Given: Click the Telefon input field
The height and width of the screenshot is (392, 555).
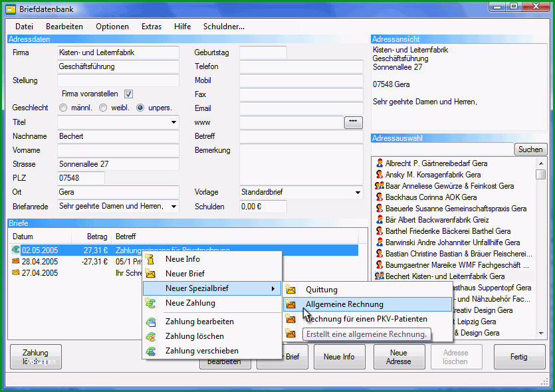Looking at the screenshot, I should pyautogui.click(x=301, y=66).
